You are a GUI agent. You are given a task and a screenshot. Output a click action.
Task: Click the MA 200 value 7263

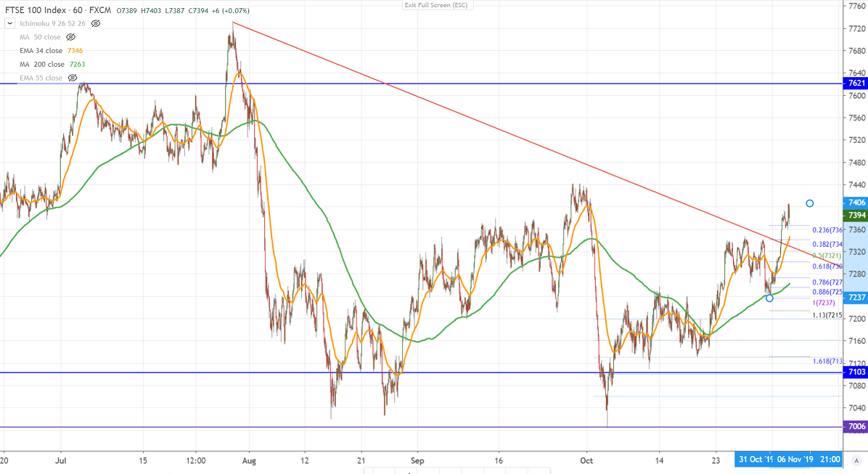click(x=78, y=64)
